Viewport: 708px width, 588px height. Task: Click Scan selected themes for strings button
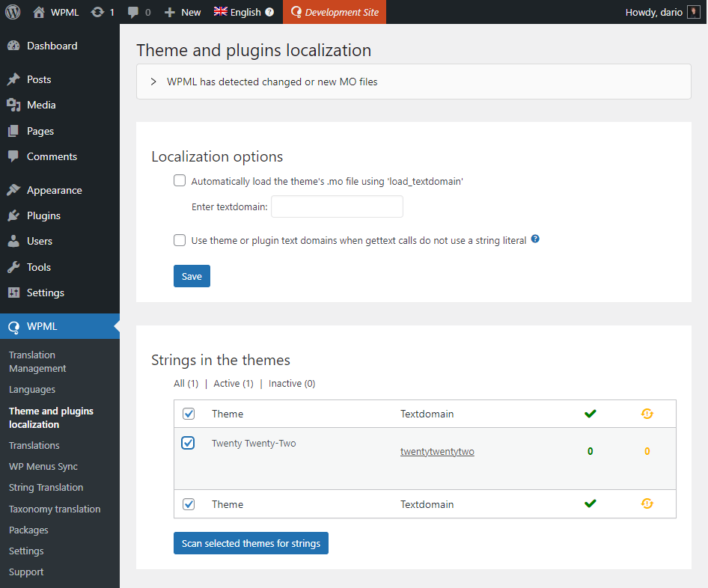[251, 543]
